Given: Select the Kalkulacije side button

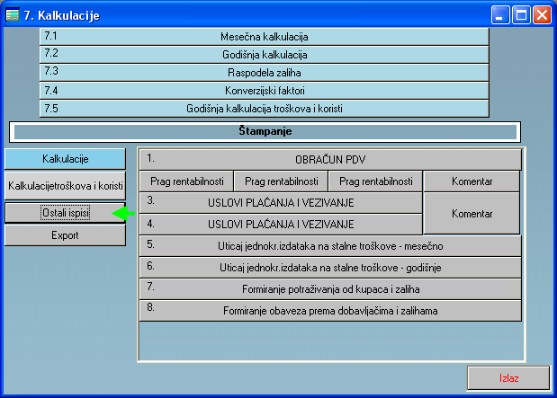Looking at the screenshot, I should (65, 159).
